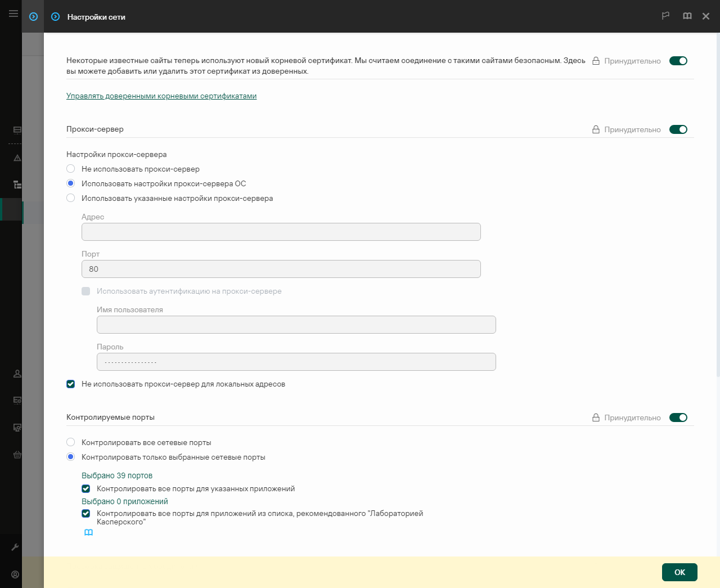Open the hierarchy tree sidebar icon
The width and height of the screenshot is (720, 588).
[x=17, y=185]
